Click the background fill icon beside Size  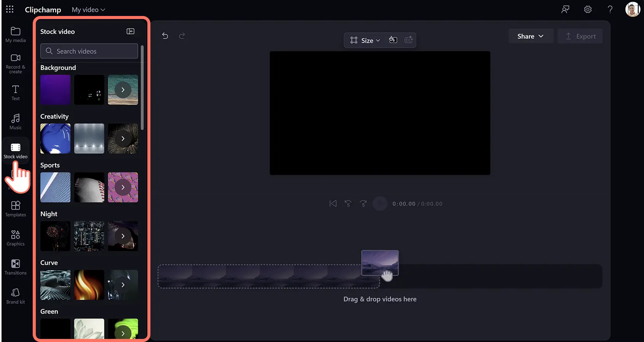tap(393, 40)
